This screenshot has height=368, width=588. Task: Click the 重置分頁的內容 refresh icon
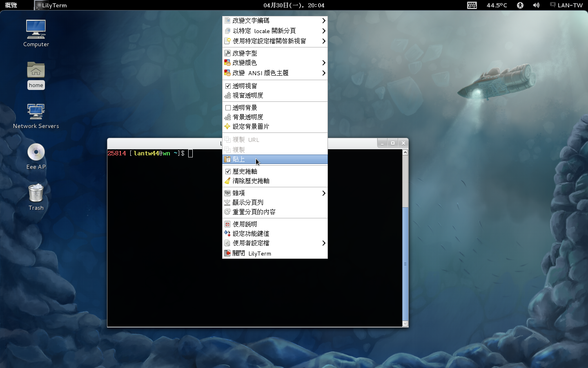pyautogui.click(x=227, y=212)
